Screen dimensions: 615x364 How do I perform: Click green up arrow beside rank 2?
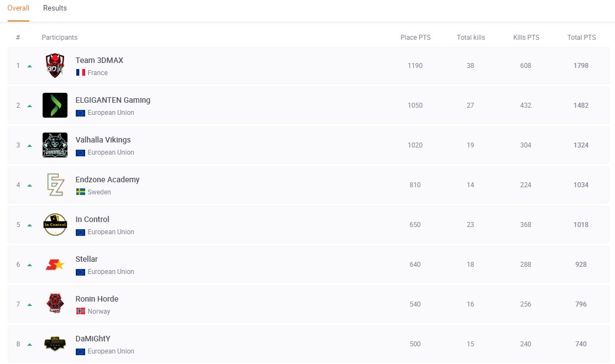click(x=29, y=106)
